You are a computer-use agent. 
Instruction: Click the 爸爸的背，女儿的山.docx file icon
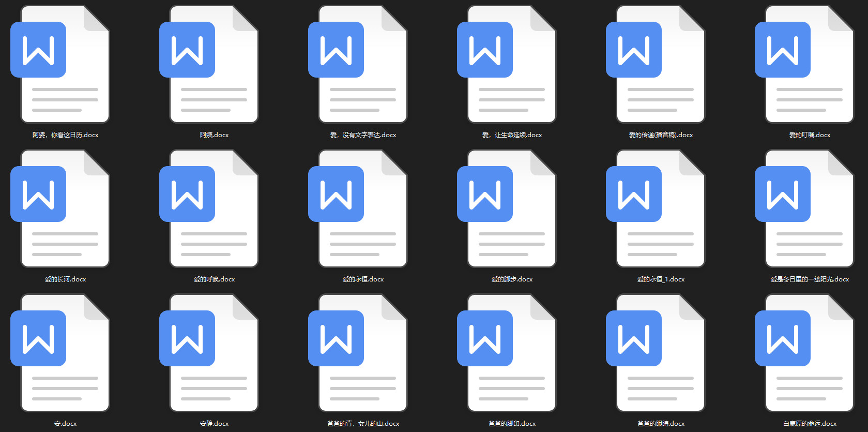point(358,353)
